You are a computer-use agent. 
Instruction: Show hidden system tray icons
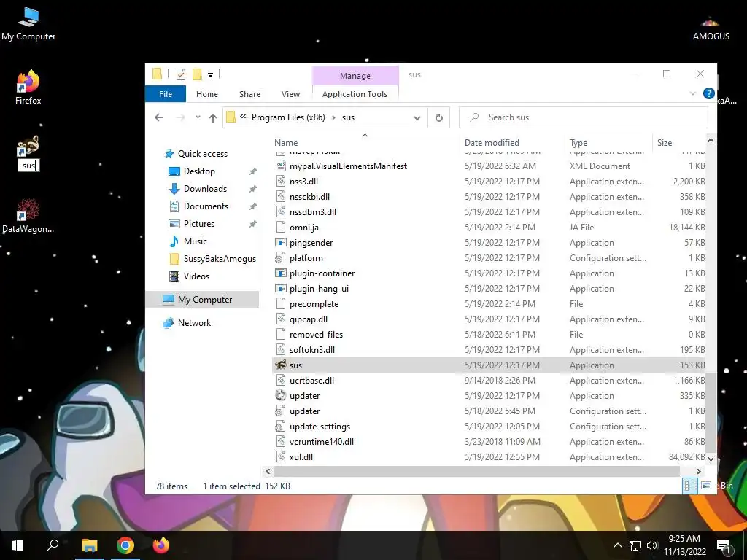617,545
